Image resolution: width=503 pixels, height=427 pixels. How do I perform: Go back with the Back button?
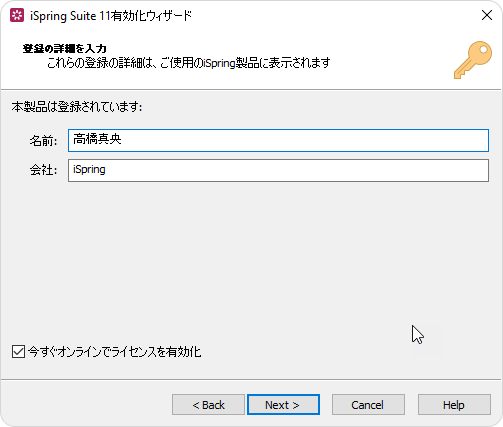(x=208, y=405)
